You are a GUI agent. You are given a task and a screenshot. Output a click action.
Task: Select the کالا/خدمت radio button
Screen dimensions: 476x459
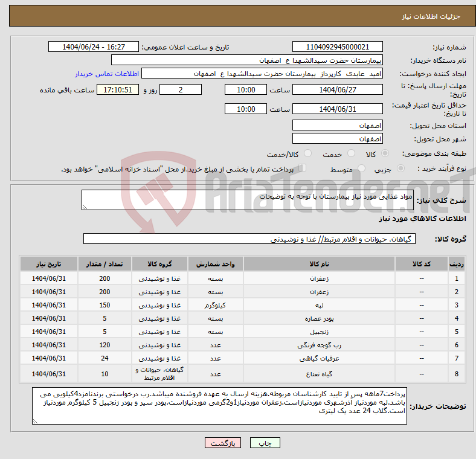[x=308, y=153]
